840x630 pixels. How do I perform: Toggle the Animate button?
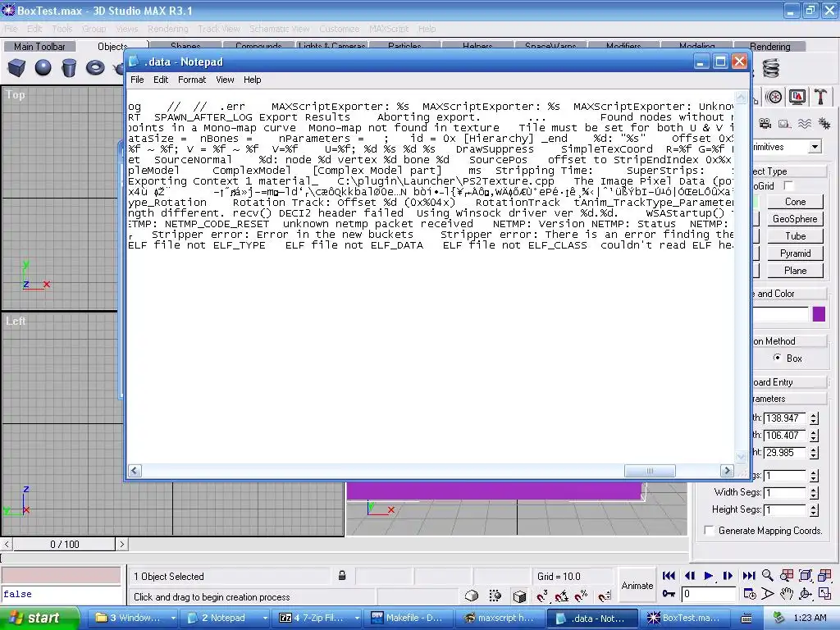coord(637,586)
